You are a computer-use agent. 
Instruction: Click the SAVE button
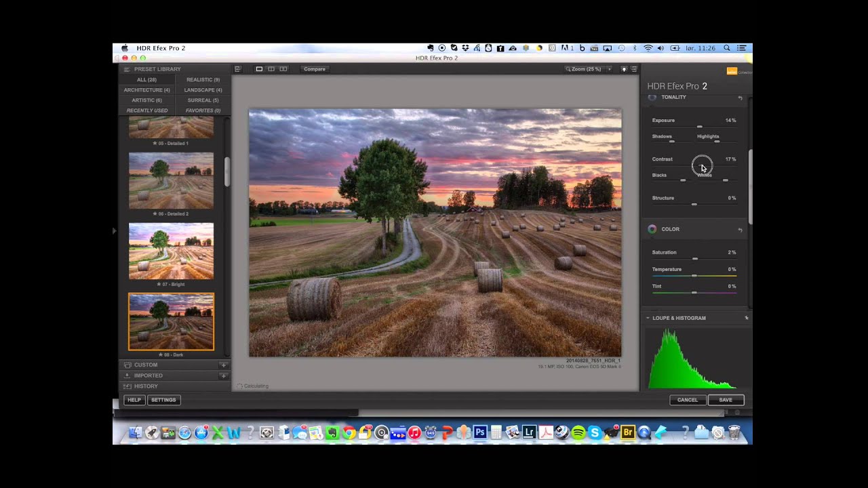point(726,400)
